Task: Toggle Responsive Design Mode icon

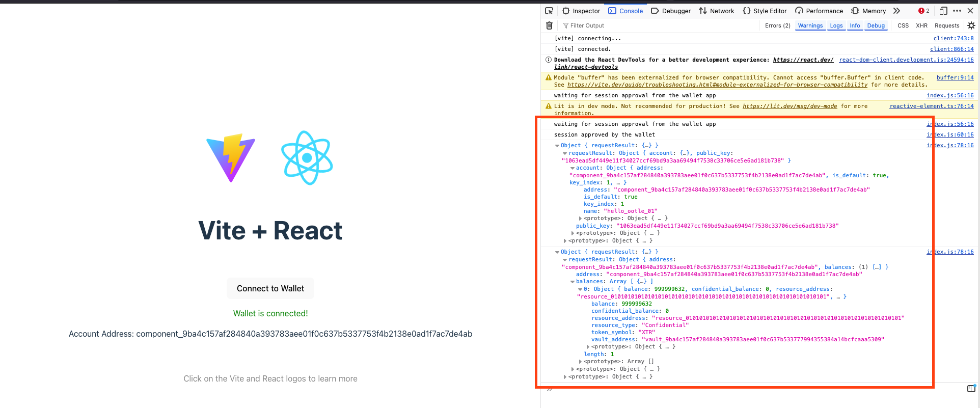Action: 943,11
